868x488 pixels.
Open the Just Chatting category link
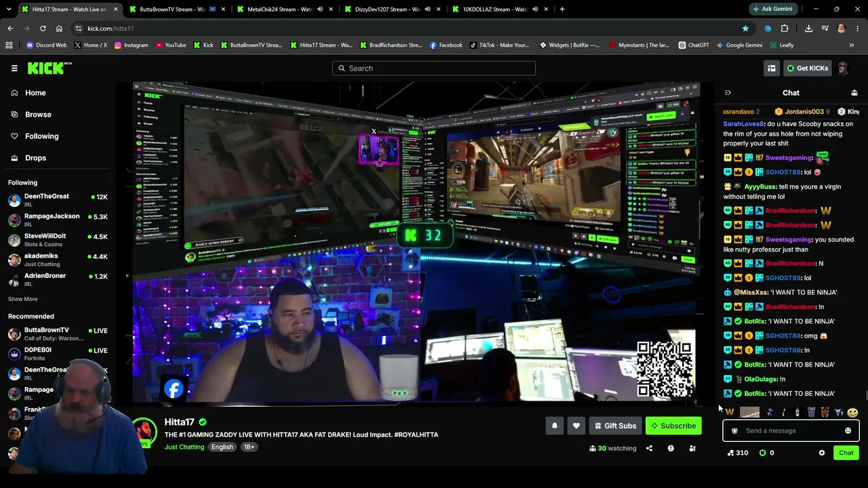(184, 447)
